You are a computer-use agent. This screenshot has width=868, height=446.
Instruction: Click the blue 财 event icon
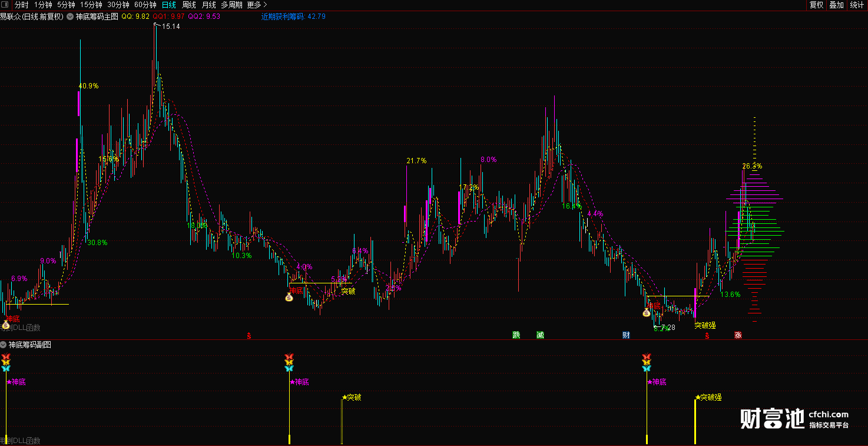point(626,335)
